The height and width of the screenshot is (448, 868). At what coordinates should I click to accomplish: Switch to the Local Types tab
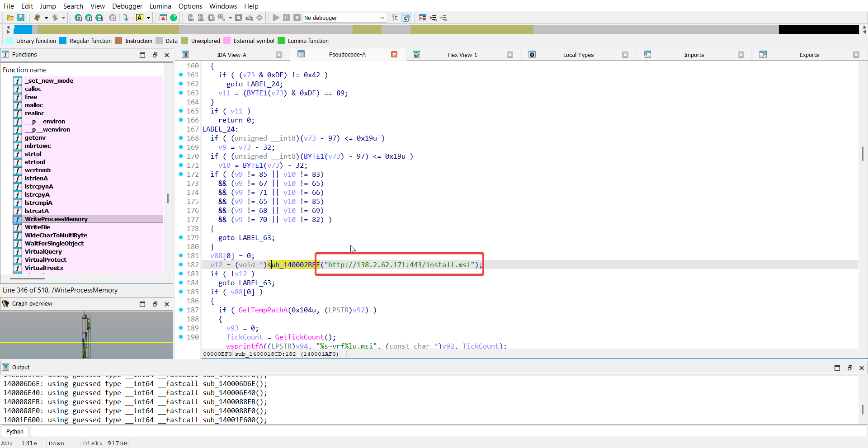tap(578, 55)
